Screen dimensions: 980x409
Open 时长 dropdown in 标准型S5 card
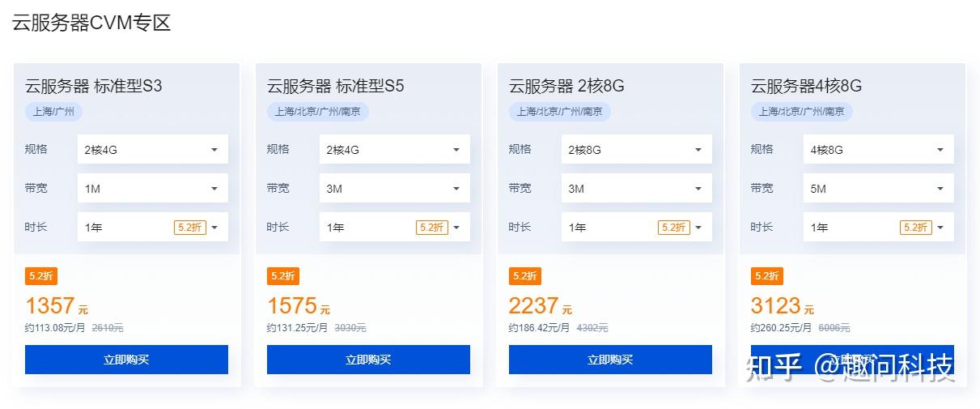(x=395, y=228)
